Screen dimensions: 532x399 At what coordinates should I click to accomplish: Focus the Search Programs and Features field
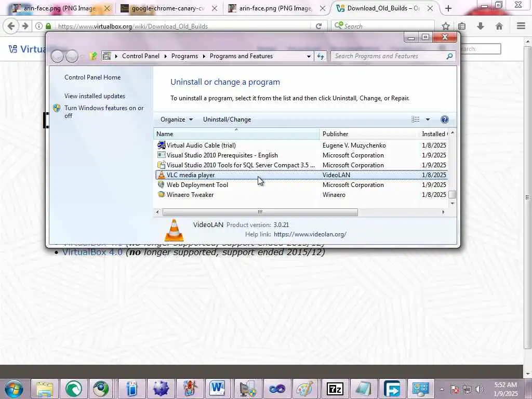[x=389, y=56]
